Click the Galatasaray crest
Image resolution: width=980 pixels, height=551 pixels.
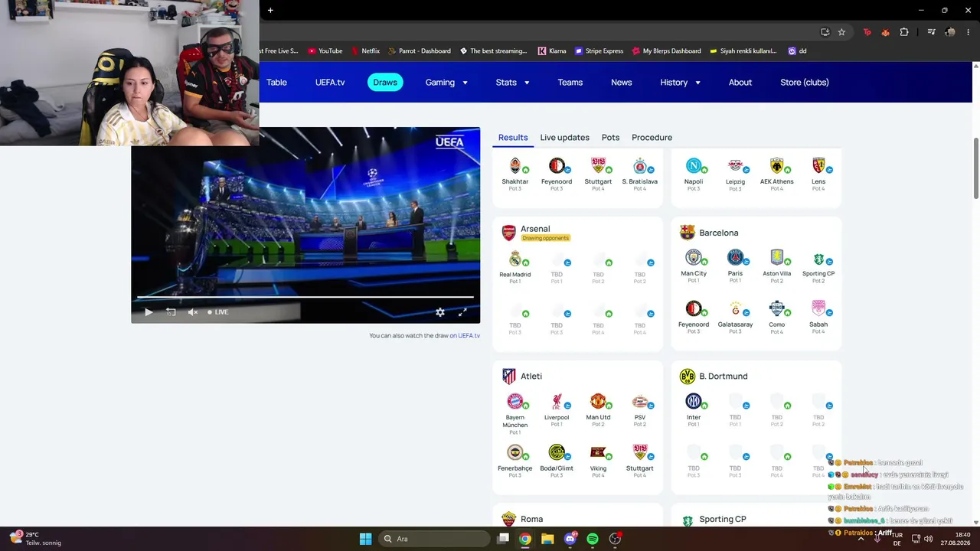coord(735,308)
